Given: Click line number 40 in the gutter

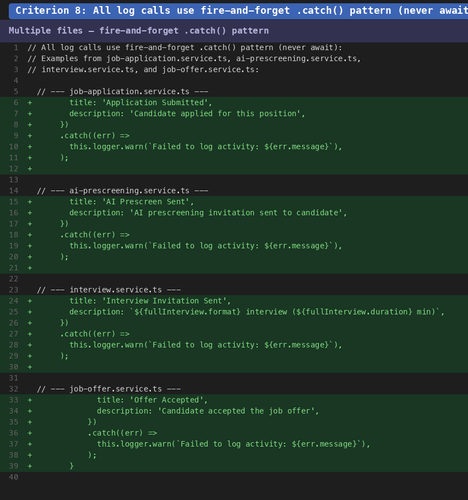Looking at the screenshot, I should tap(14, 477).
